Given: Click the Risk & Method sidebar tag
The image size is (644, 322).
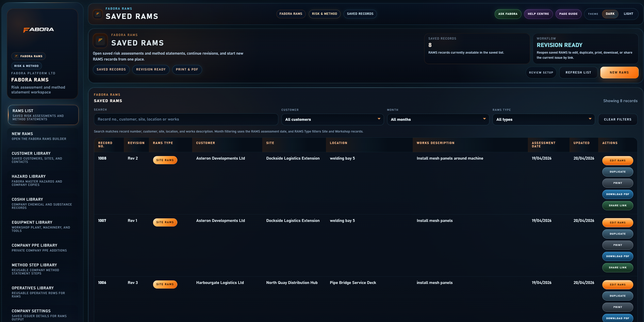Looking at the screenshot, I should [x=27, y=66].
